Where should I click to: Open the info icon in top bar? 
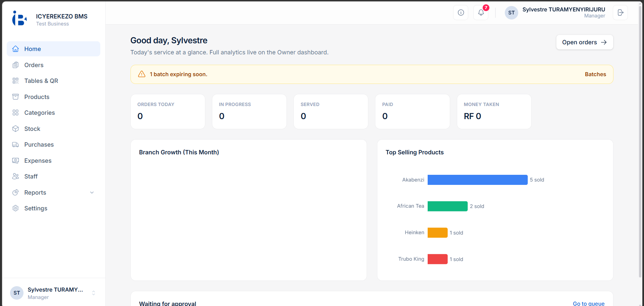pyautogui.click(x=461, y=13)
